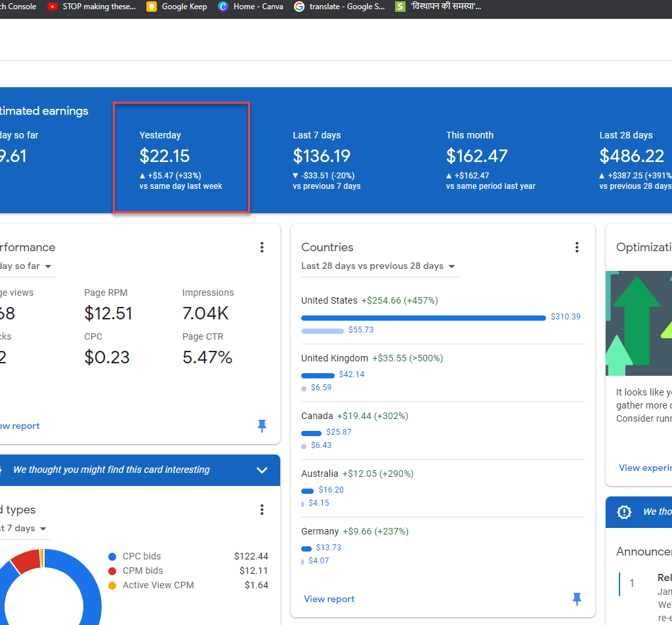Click the yellow Active View CPM legend dot
This screenshot has width=672, height=625.
click(112, 586)
